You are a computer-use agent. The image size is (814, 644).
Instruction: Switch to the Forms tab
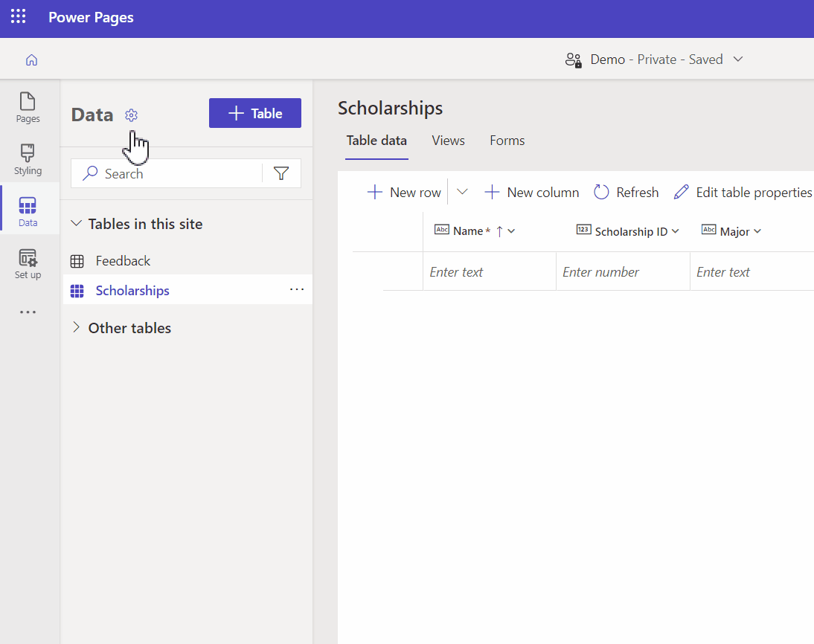507,141
